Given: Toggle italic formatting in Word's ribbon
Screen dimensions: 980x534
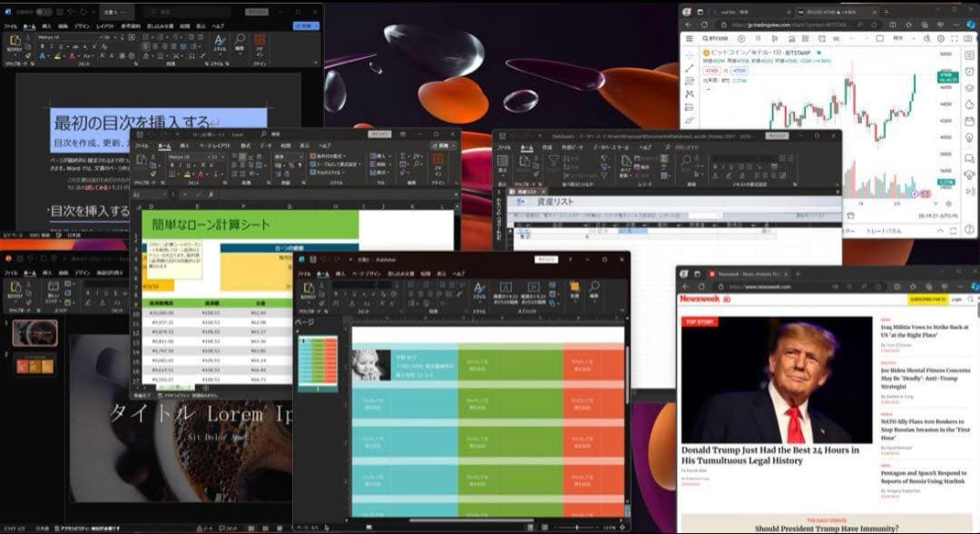Looking at the screenshot, I should pos(52,44).
